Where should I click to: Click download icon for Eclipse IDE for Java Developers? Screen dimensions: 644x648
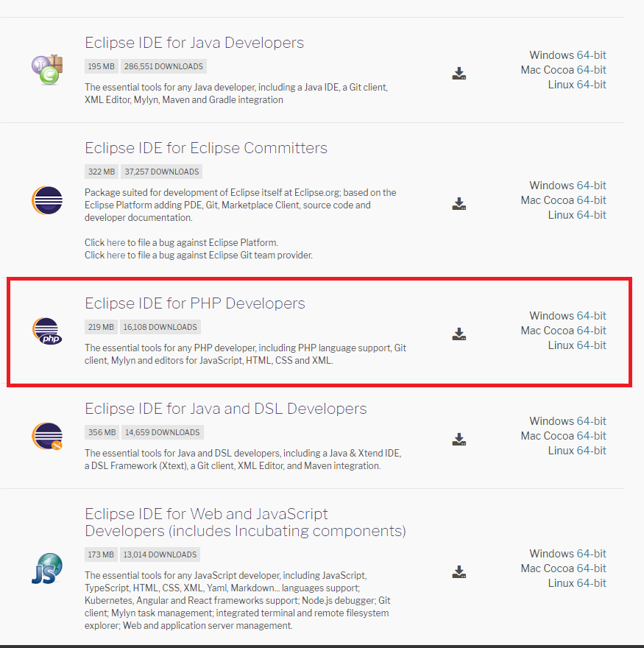459,73
